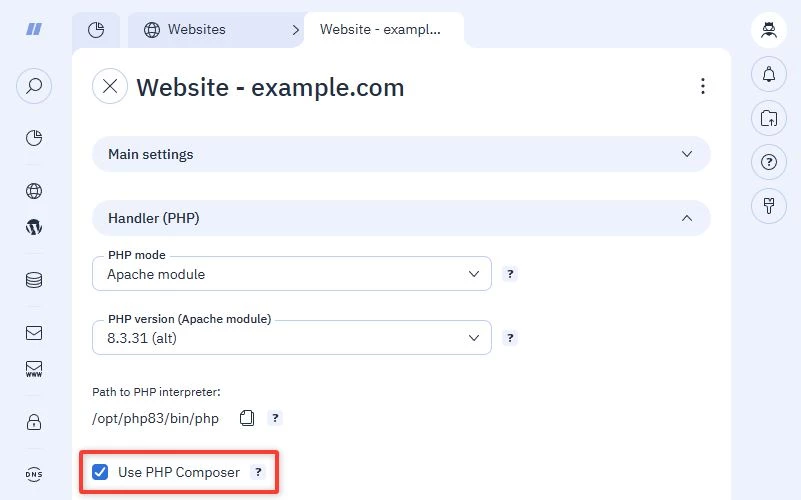Open the DNS icon in the sidebar
The width and height of the screenshot is (801, 500).
pyautogui.click(x=34, y=474)
